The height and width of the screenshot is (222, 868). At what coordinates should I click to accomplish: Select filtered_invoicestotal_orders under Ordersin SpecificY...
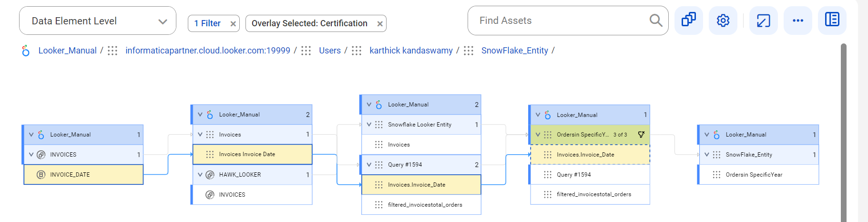coord(590,194)
